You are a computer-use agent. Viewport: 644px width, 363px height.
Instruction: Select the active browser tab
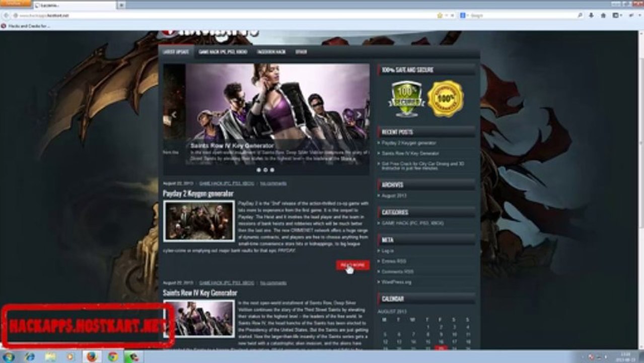(x=75, y=5)
